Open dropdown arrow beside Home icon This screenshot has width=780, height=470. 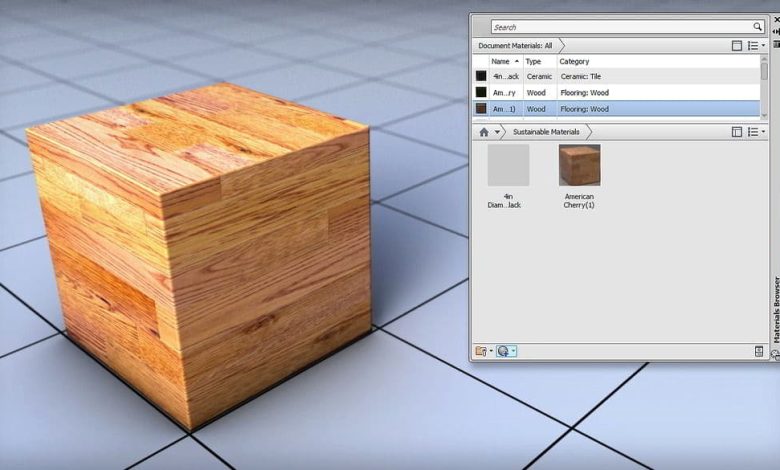497,132
